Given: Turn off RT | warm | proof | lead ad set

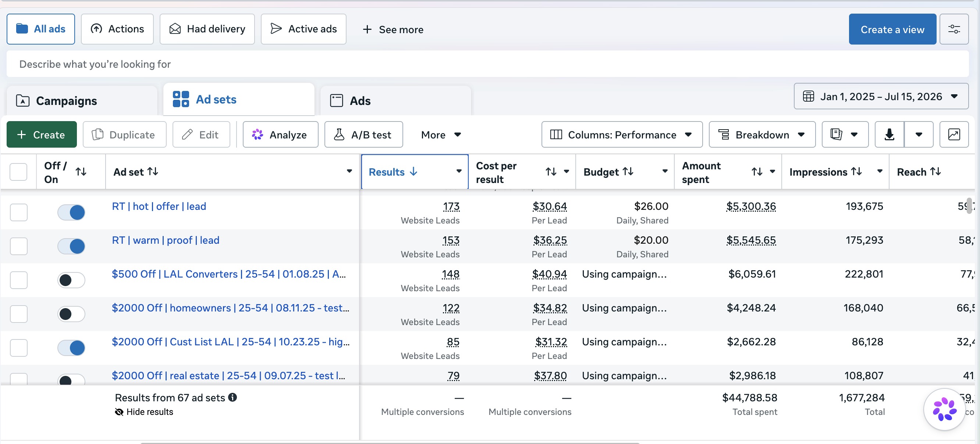Looking at the screenshot, I should pos(71,246).
